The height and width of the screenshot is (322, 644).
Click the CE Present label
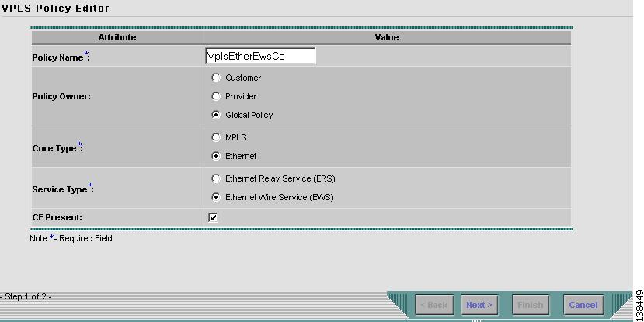57,217
